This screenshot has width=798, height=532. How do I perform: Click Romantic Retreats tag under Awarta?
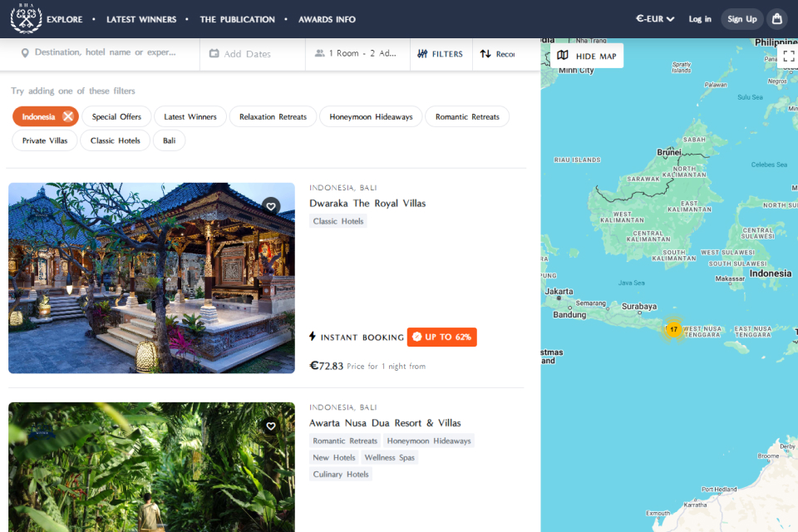345,441
